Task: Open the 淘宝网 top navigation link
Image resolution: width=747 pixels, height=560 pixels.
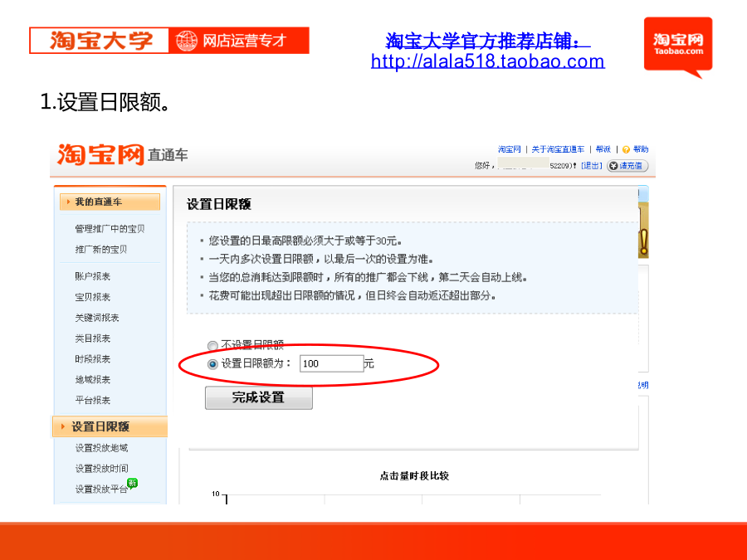Action: 510,149
